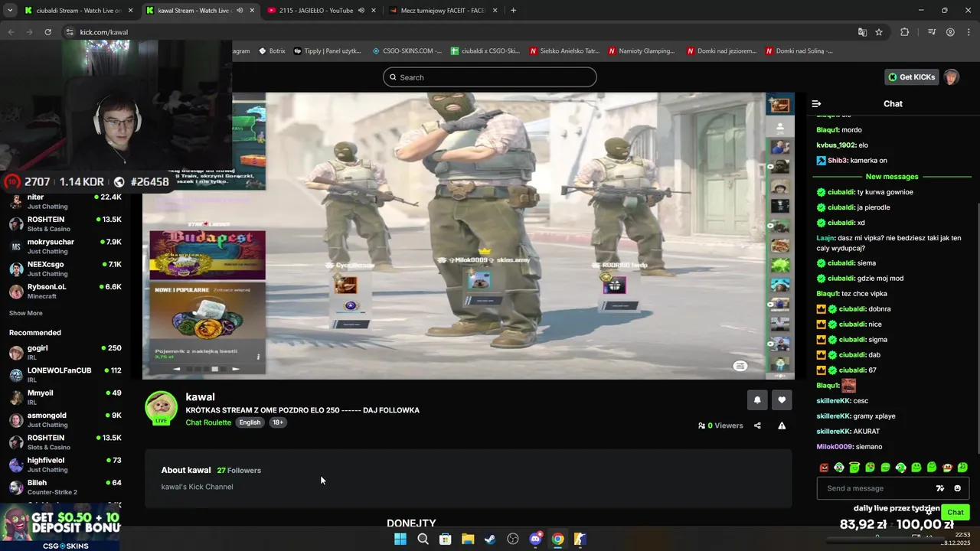Open File Explorer from the taskbar
Viewport: 980px width, 551px height.
pos(468,539)
